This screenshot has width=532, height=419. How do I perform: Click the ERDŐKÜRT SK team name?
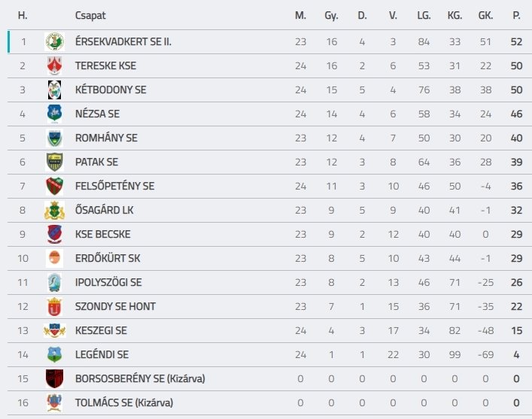[108, 259]
